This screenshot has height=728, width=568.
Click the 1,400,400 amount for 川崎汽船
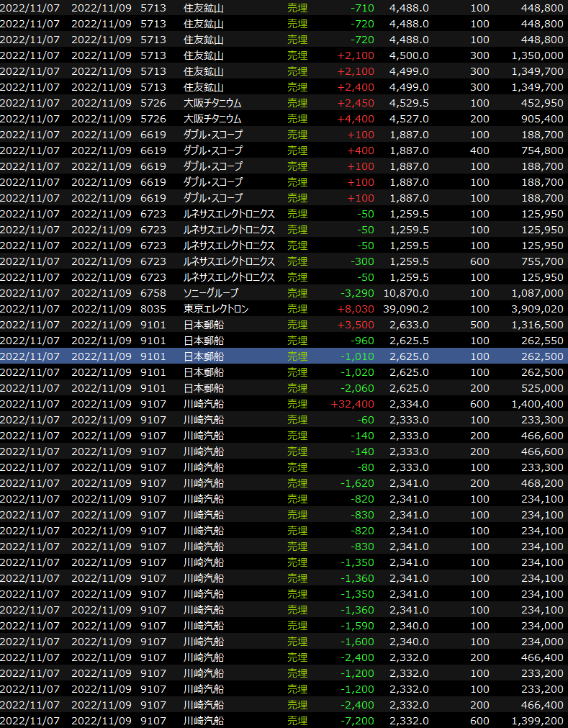[x=537, y=404]
